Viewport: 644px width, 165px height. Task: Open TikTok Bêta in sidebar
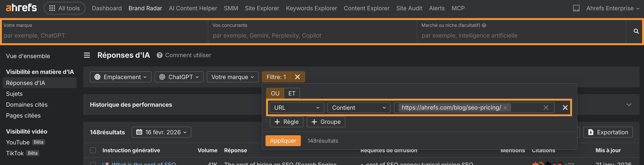click(22, 153)
